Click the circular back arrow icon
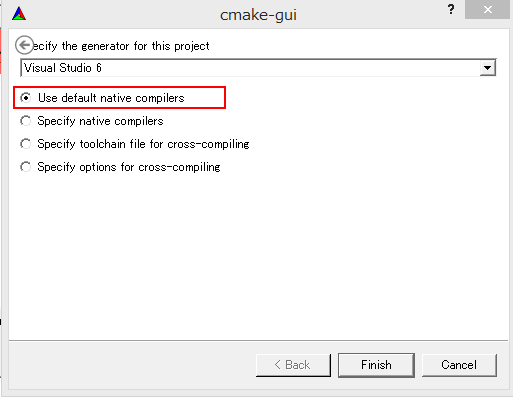The height and width of the screenshot is (397, 513). click(24, 45)
